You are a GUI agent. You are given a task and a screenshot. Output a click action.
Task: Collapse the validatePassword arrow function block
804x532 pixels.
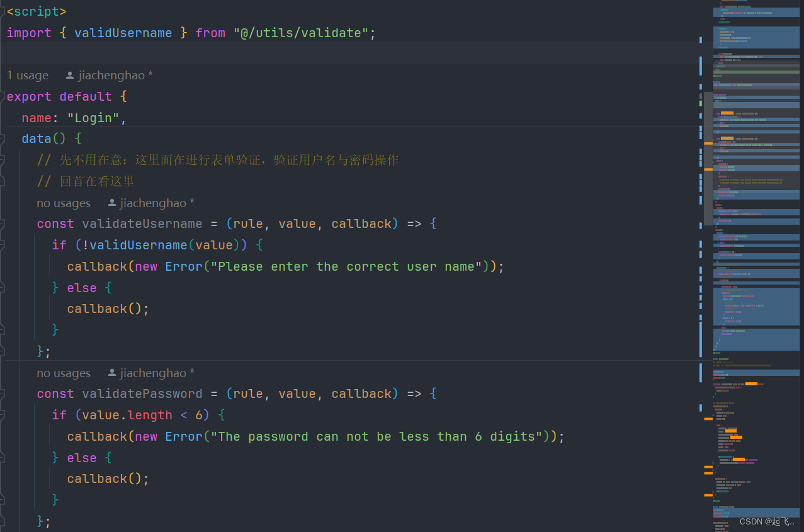point(2,393)
